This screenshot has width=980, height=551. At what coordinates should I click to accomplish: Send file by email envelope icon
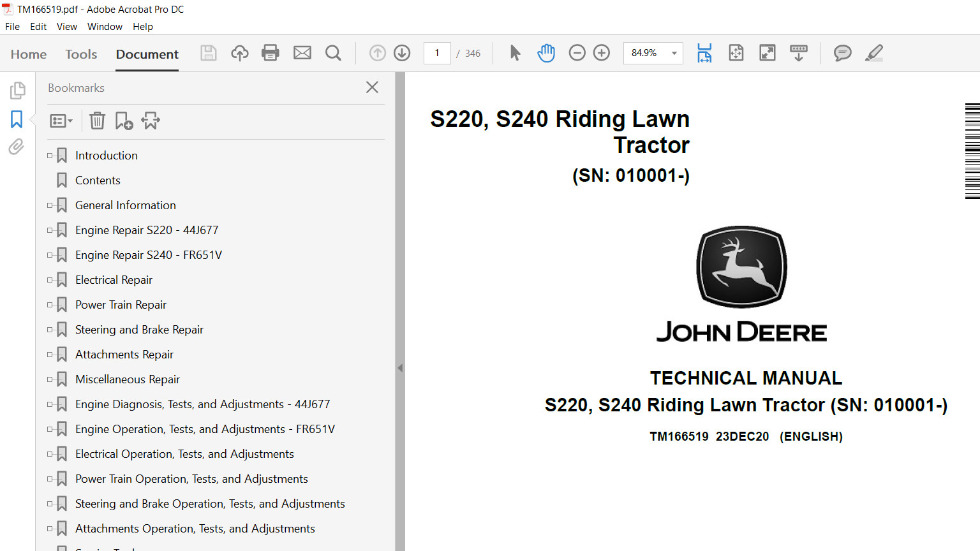click(x=302, y=53)
